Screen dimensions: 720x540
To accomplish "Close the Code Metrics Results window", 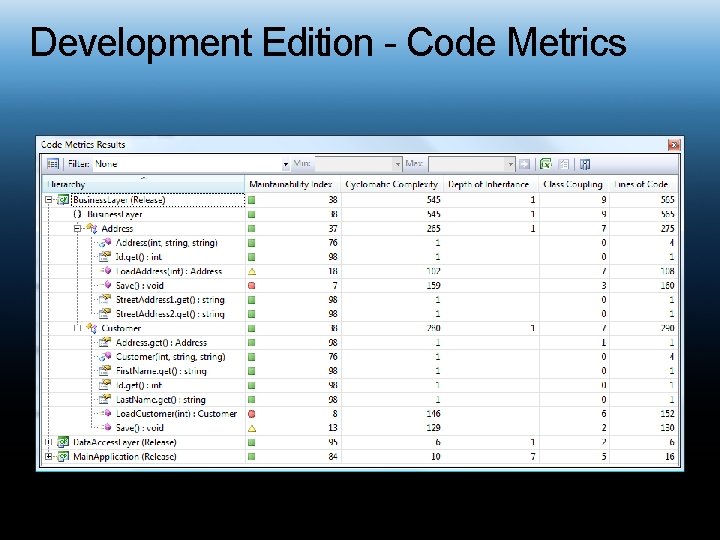I will 674,145.
